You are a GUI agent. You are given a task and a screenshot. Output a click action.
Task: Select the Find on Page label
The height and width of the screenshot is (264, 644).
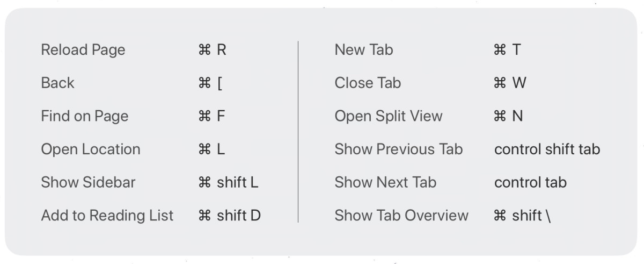84,116
